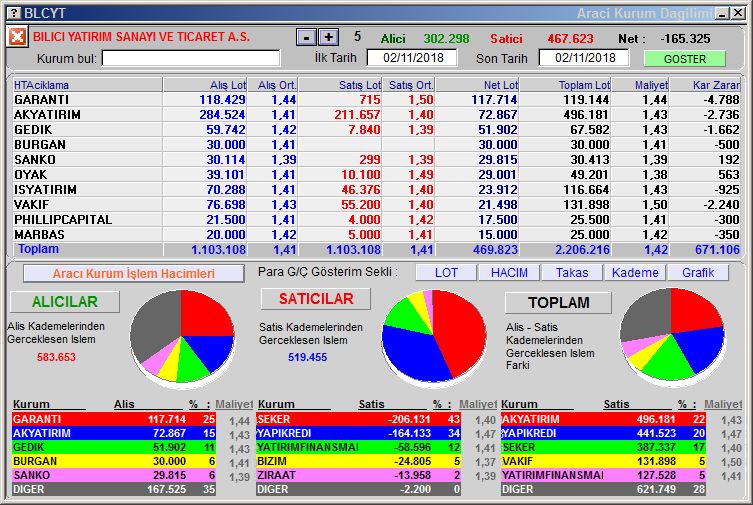
Task: Click the TOPLAM button
Action: point(559,302)
